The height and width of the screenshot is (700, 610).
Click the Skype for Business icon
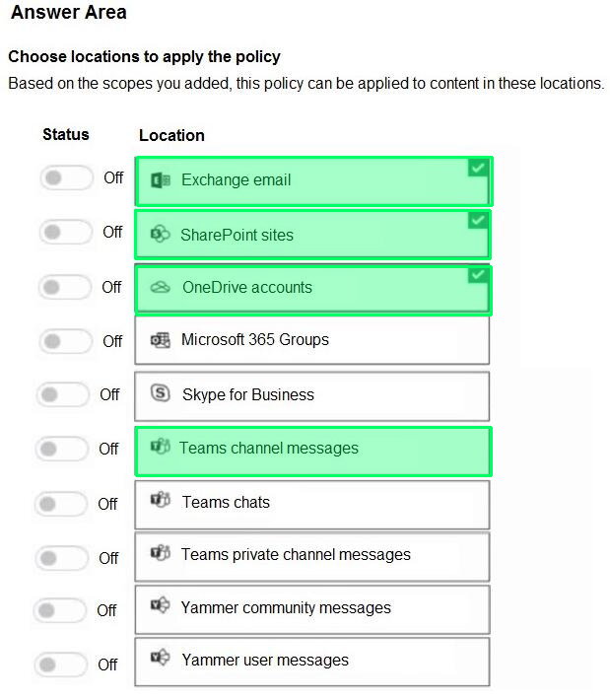[161, 393]
